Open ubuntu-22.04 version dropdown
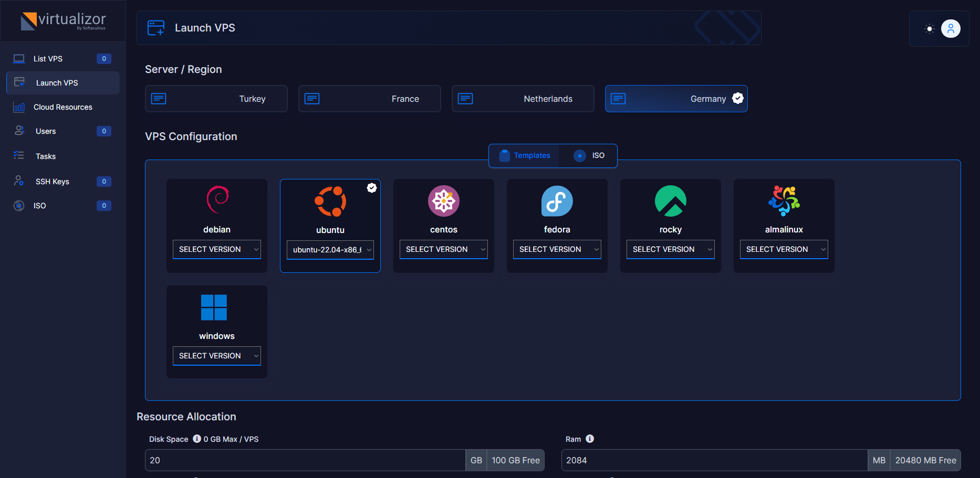Image resolution: width=980 pixels, height=478 pixels. [x=330, y=250]
